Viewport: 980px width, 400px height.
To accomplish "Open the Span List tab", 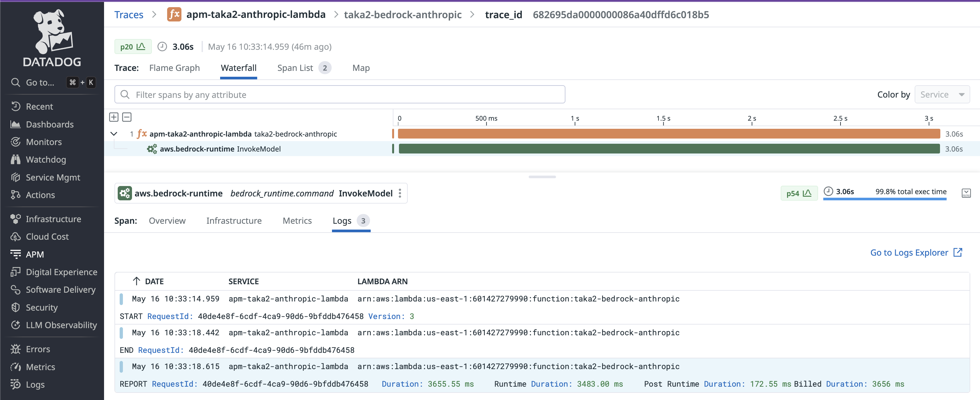I will (x=295, y=68).
